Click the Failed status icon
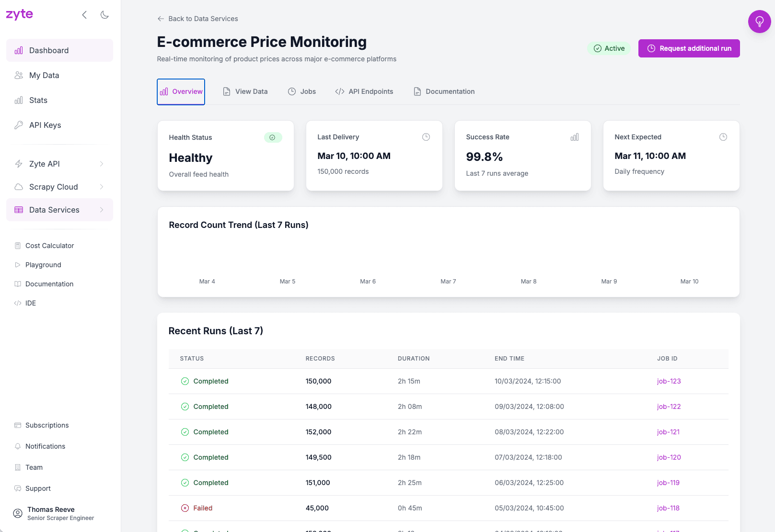 185,508
